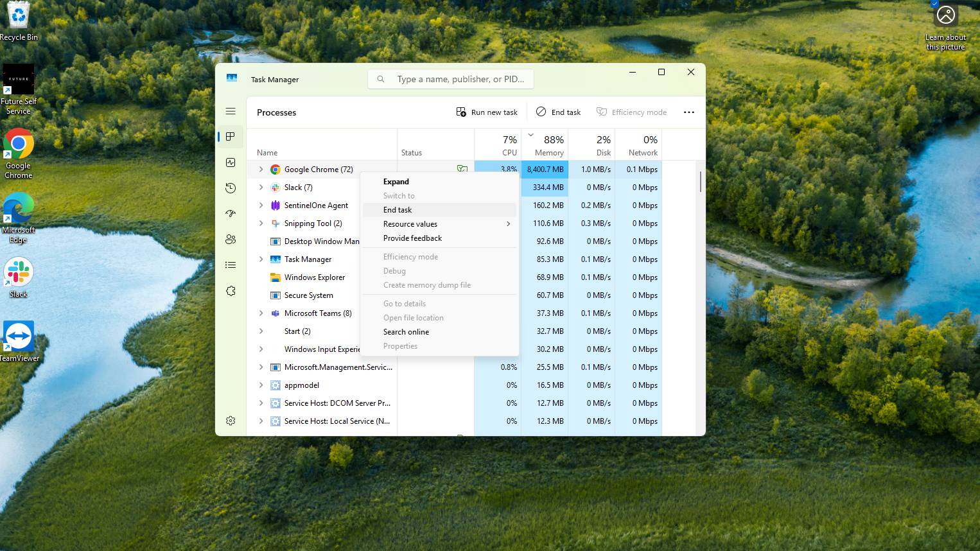Open the Users page in sidebar
The image size is (980, 551).
231,239
